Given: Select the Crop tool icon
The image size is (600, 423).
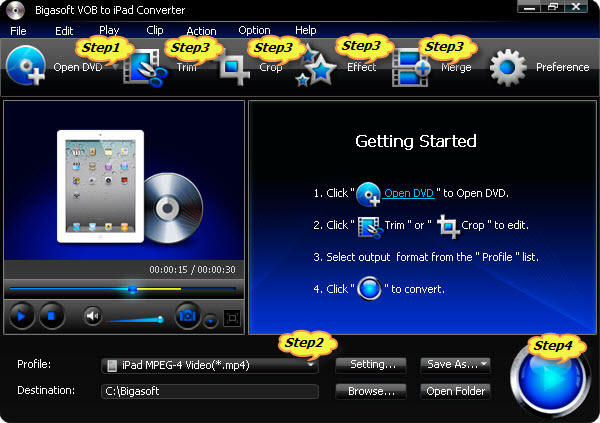Looking at the screenshot, I should click(233, 69).
